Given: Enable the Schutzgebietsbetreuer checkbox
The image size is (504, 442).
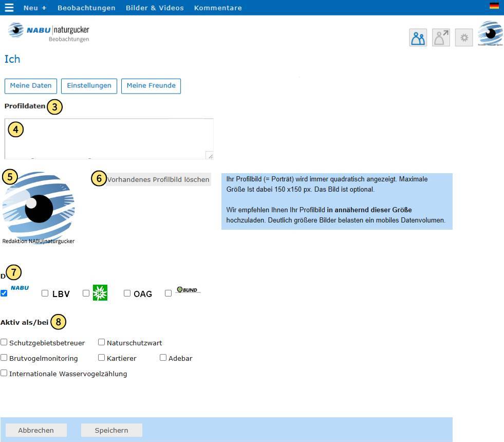Looking at the screenshot, I should 4,342.
